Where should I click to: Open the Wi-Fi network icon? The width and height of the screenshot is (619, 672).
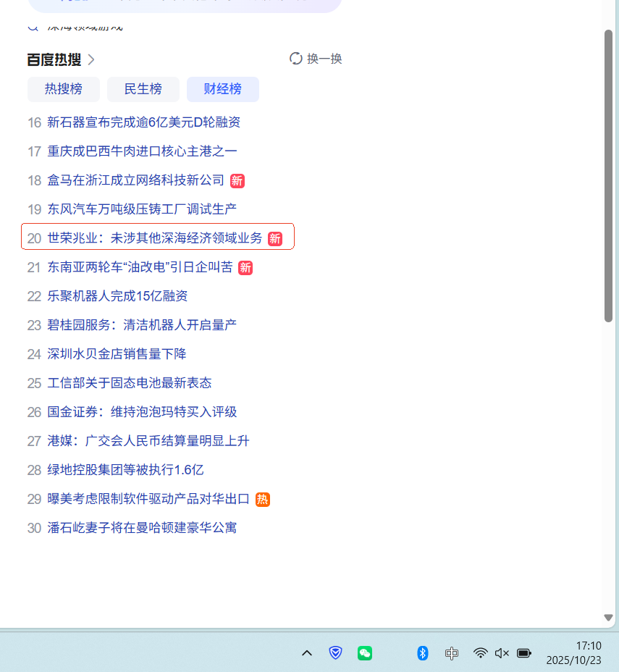[480, 652]
